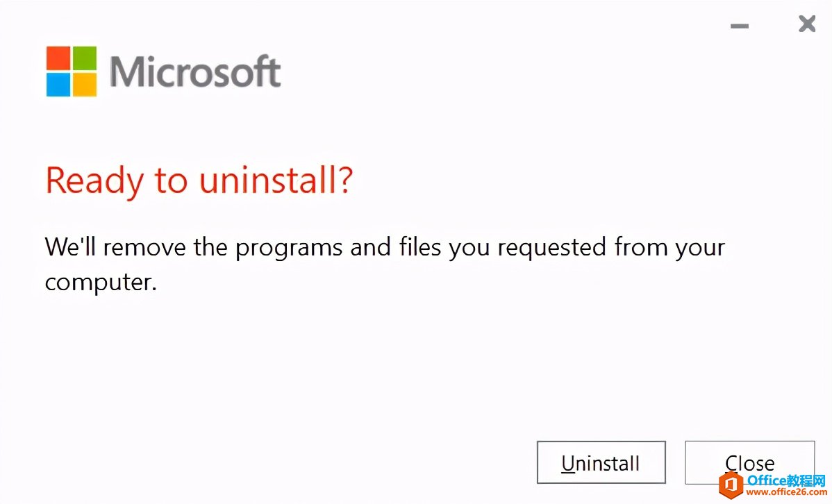Viewport: 832px width, 504px height.
Task: Click the gray Microsoft wordmark text
Action: 195,72
